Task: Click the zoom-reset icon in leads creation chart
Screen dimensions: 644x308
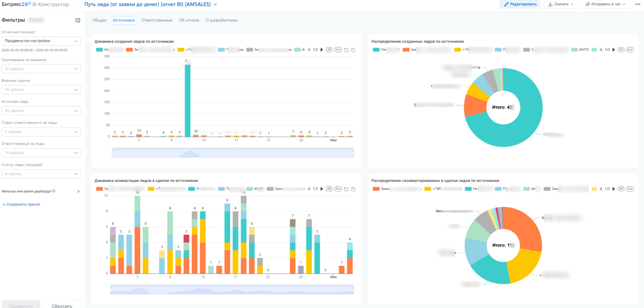Action: [353, 50]
